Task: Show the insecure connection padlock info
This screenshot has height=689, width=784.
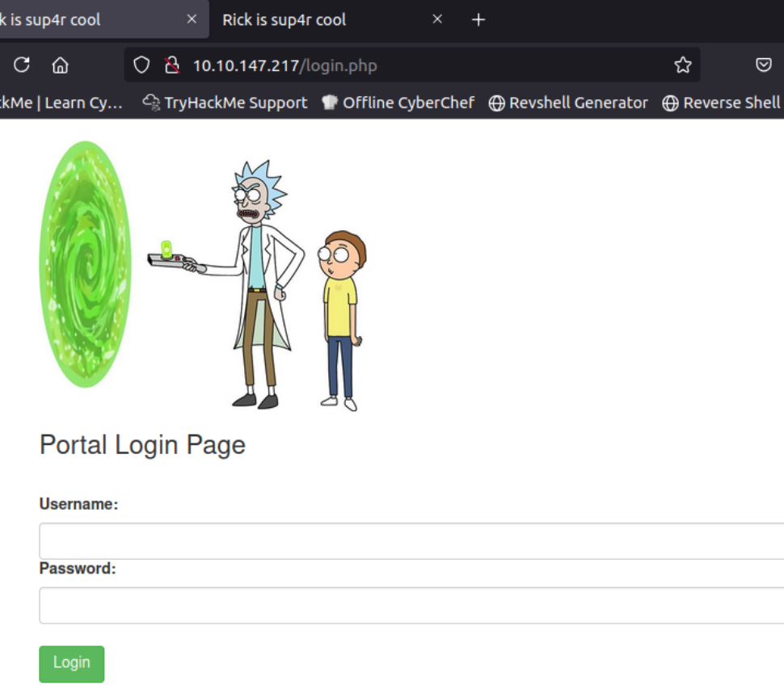Action: (x=172, y=65)
